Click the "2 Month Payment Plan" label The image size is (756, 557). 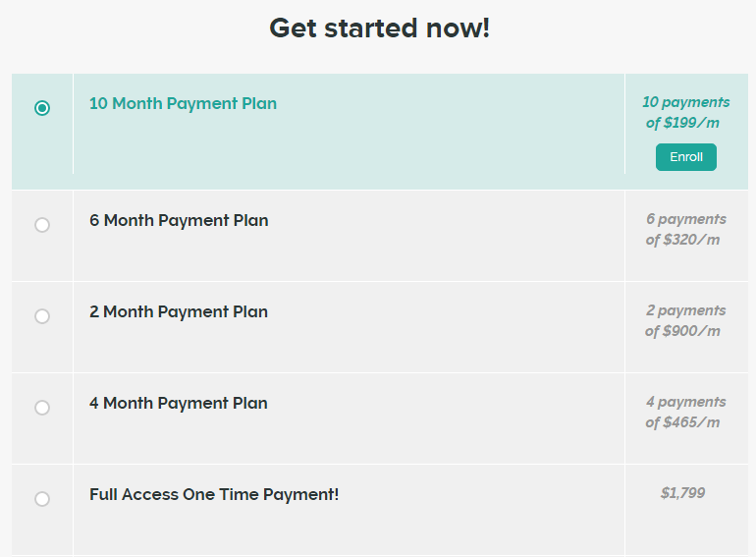click(x=179, y=311)
